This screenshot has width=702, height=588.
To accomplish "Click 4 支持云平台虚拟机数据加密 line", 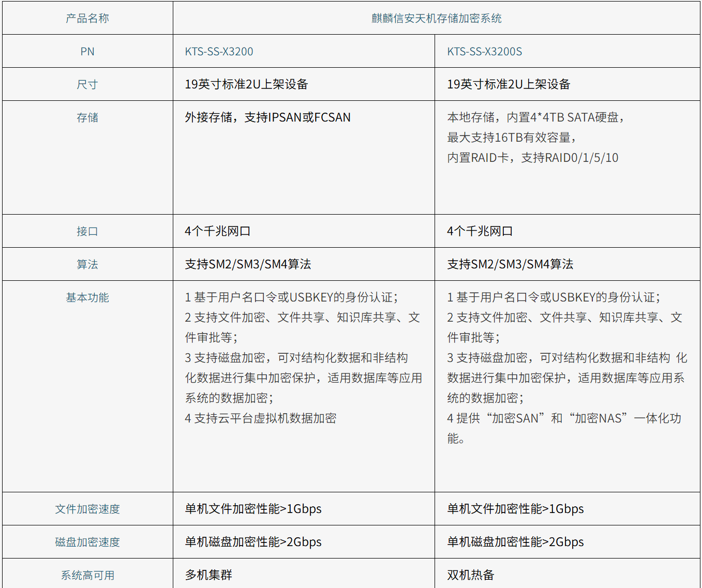I will 261,419.
